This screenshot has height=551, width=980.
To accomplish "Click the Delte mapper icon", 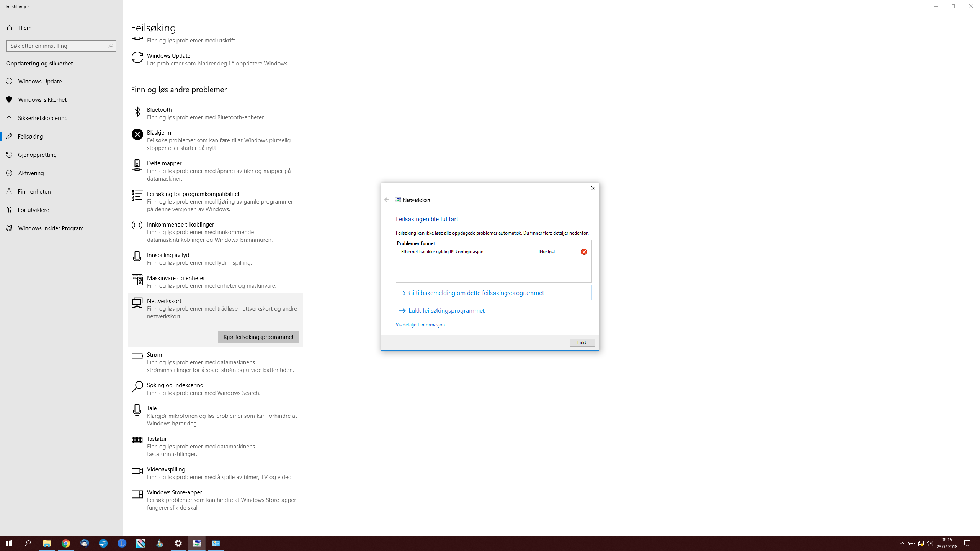I will point(137,165).
